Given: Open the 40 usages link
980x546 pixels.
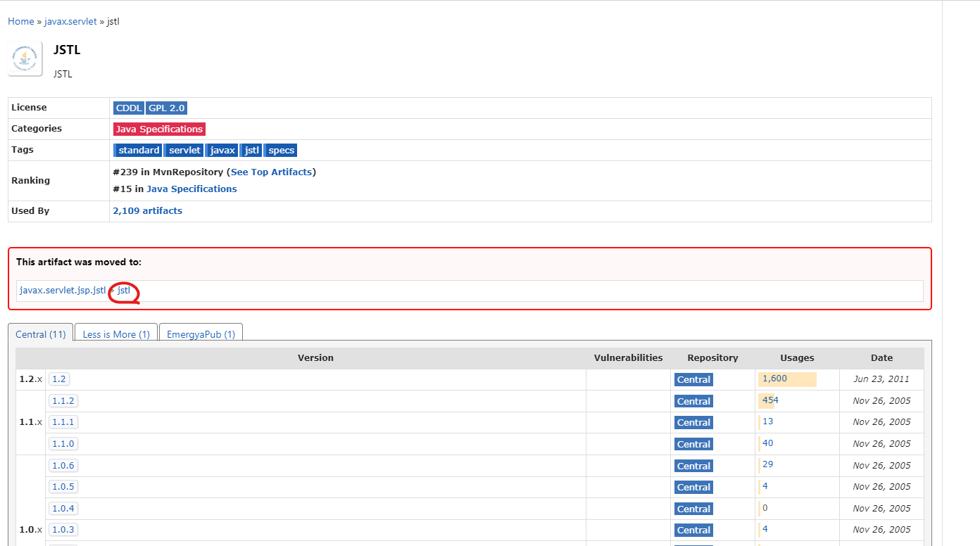Looking at the screenshot, I should point(767,443).
